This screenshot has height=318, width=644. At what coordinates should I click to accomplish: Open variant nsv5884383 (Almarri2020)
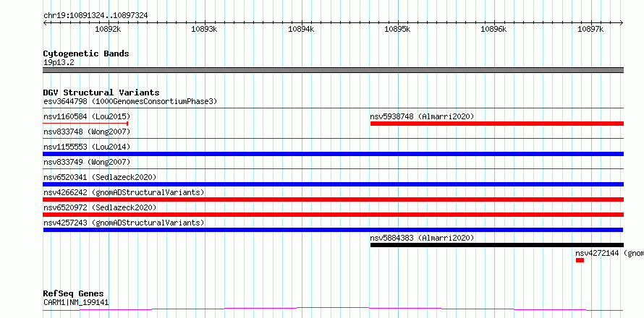422,238
